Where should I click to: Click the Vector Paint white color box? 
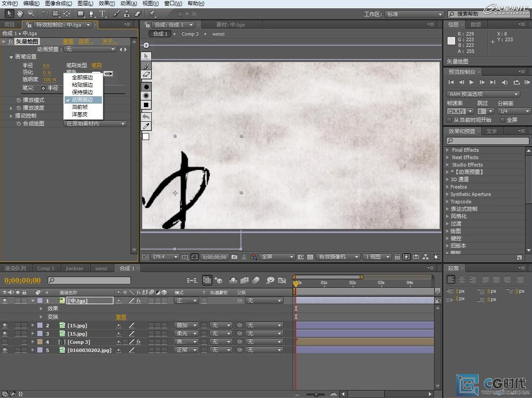(x=146, y=137)
